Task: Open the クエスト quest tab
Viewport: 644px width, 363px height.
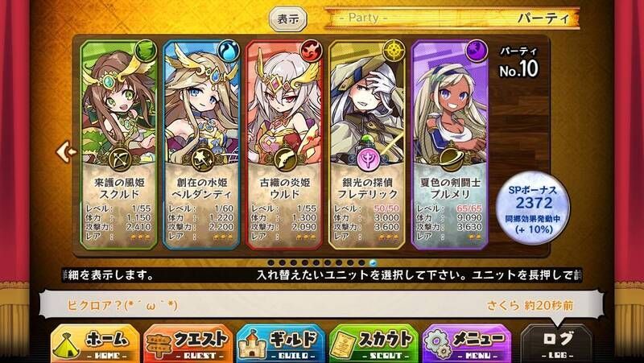Action: 188,344
